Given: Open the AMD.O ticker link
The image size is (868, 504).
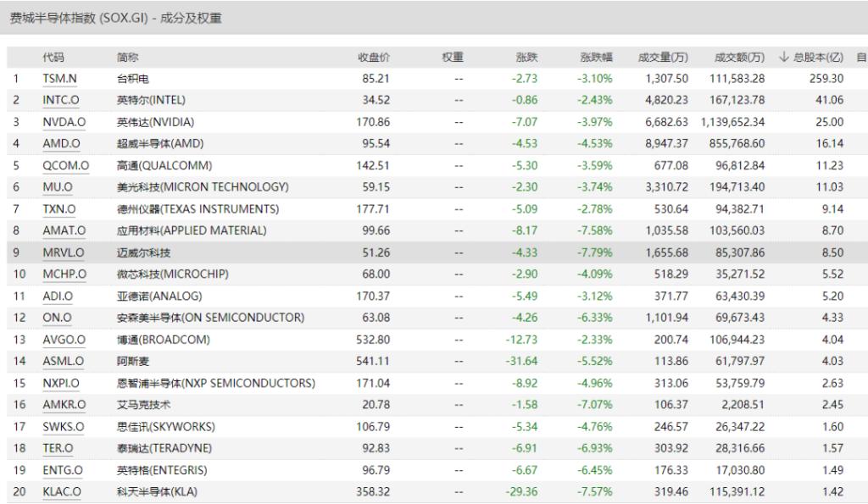Looking at the screenshot, I should [x=62, y=144].
